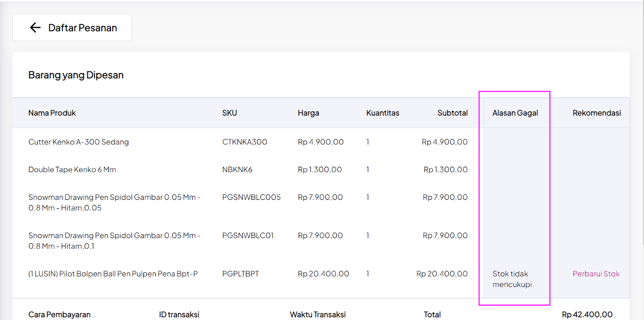
Task: Select the Alasan Gagal column header
Action: [515, 113]
